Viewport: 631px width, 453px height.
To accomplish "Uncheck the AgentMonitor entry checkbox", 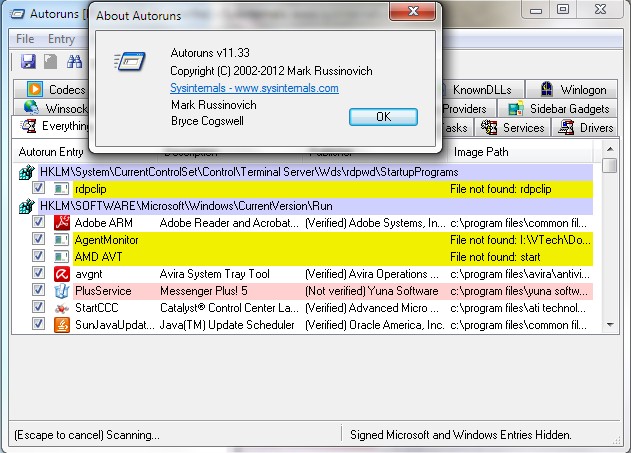I will tap(38, 239).
